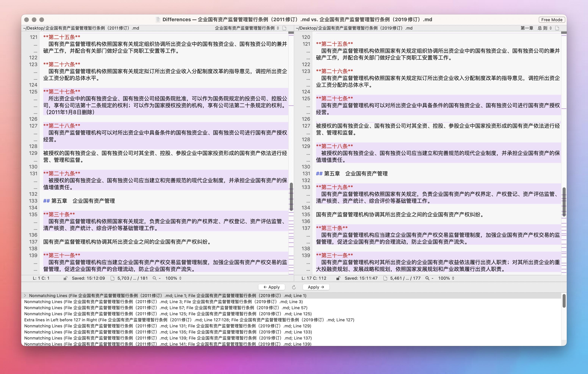Apply difference to the left with ← Apply

271,287
